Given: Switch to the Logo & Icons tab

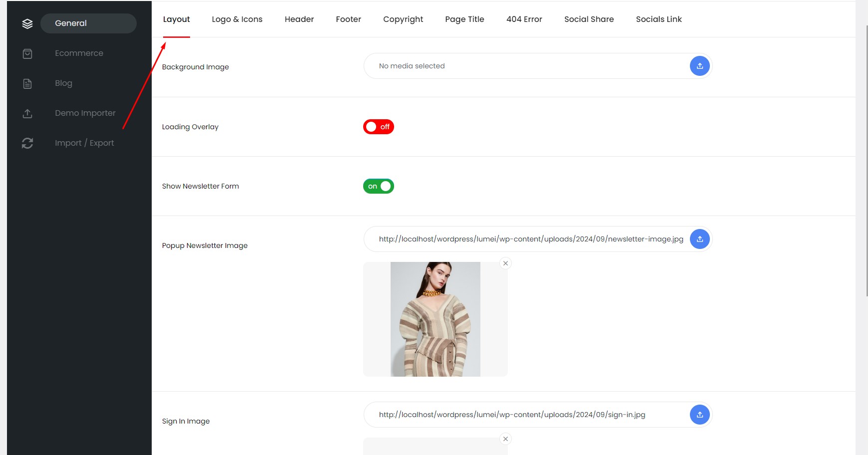Looking at the screenshot, I should pos(237,19).
